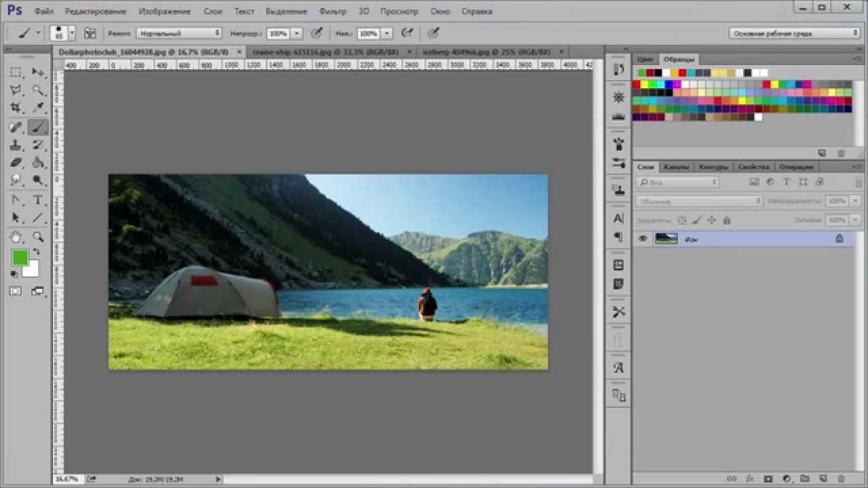
Task: Select the Rectangular Marquee tool
Action: 16,73
